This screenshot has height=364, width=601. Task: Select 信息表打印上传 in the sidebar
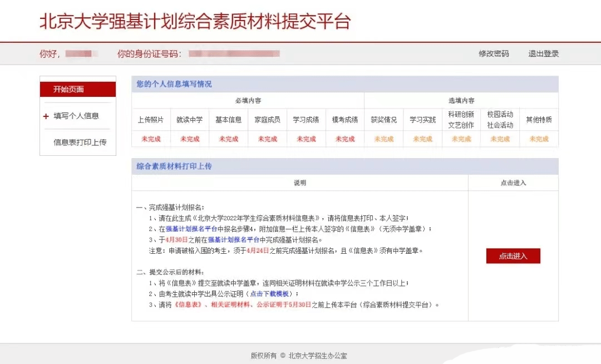(80, 142)
